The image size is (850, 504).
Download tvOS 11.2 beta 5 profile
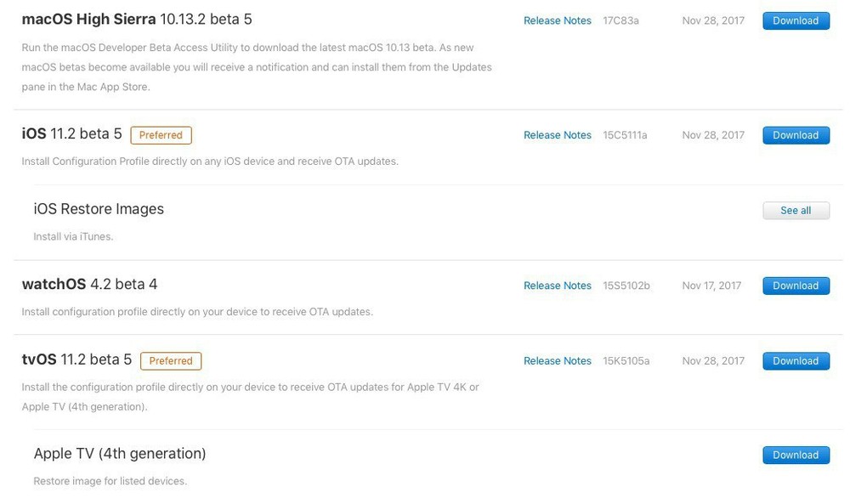pyautogui.click(x=796, y=361)
